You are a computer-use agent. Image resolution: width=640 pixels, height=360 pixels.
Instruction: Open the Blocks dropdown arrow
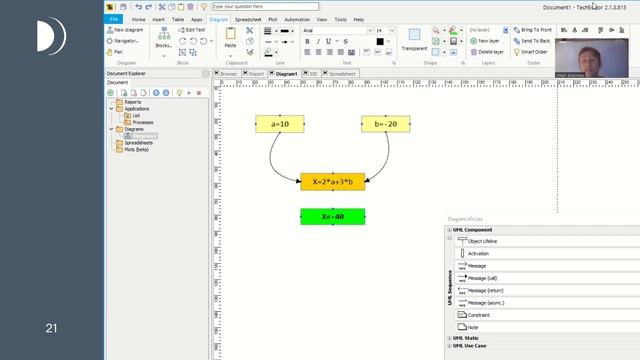pos(164,56)
